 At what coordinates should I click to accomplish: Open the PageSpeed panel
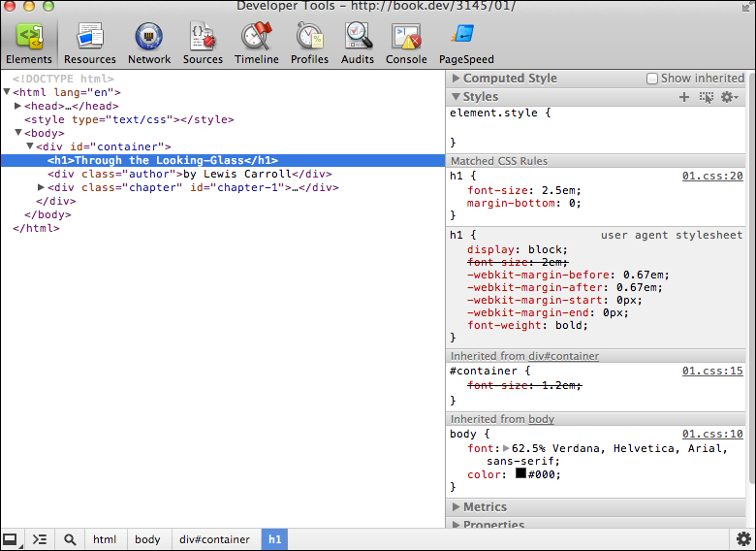coord(466,44)
